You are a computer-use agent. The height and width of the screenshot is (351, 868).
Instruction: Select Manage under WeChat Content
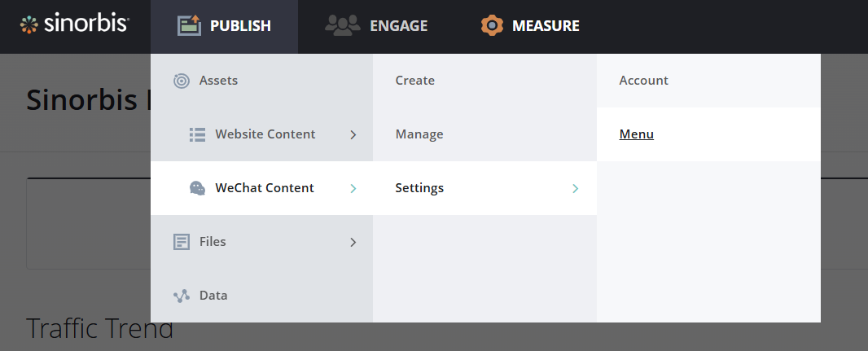click(x=419, y=134)
